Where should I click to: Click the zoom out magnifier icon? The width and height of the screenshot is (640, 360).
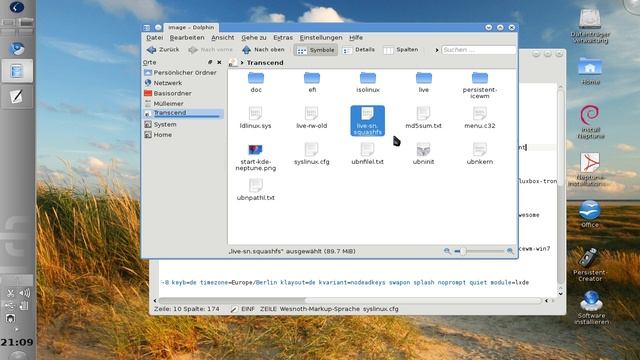(447, 251)
